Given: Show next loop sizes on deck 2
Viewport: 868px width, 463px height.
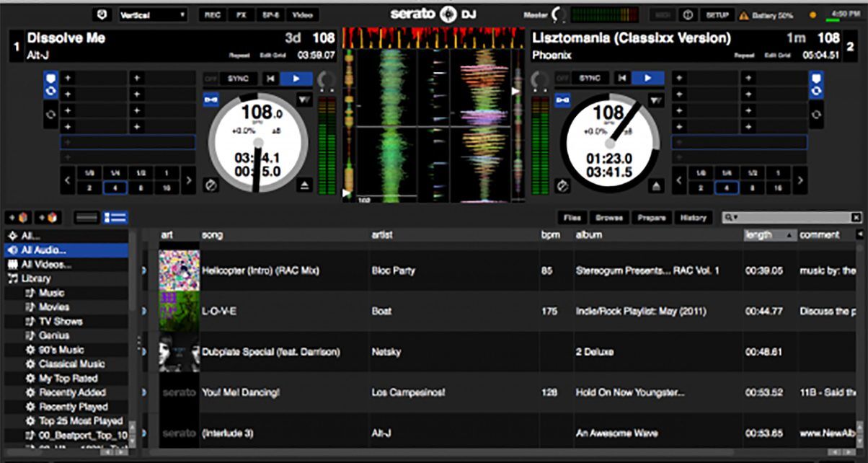Looking at the screenshot, I should (800, 180).
